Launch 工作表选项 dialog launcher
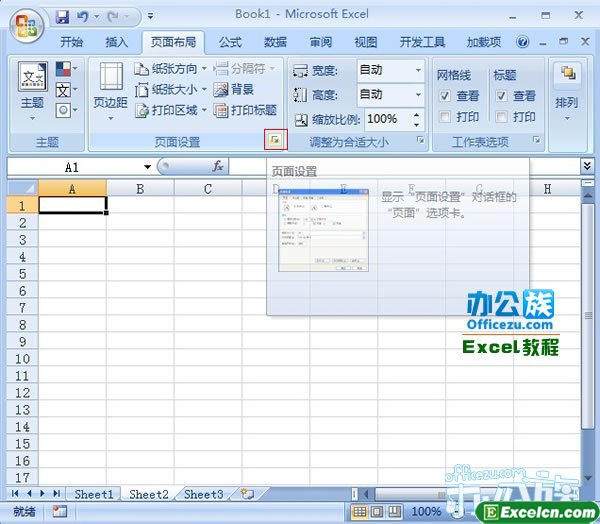The height and width of the screenshot is (524, 600). coord(536,140)
